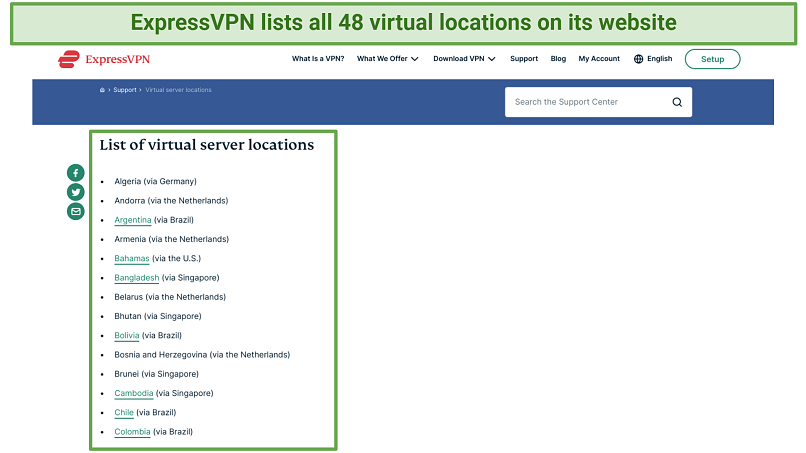
Task: Open the Bolivia link
Action: click(126, 336)
